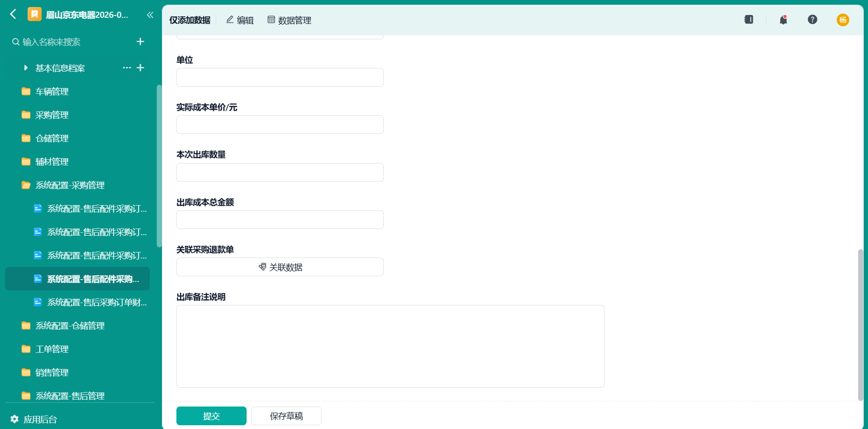This screenshot has width=868, height=429.
Task: Open the 数据管理 tab
Action: tap(289, 20)
